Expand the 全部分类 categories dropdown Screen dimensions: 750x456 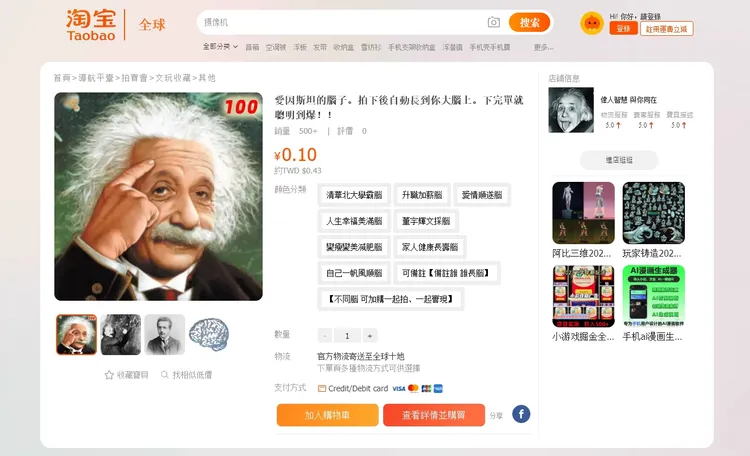[x=220, y=46]
